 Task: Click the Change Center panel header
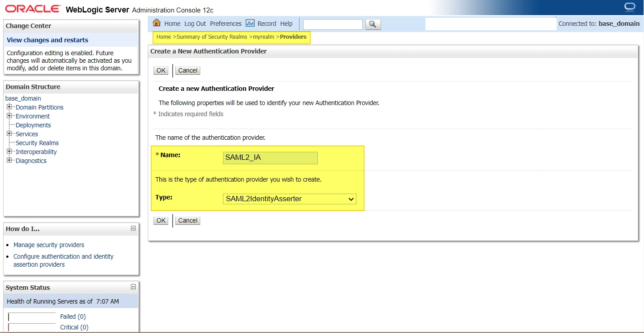click(71, 26)
